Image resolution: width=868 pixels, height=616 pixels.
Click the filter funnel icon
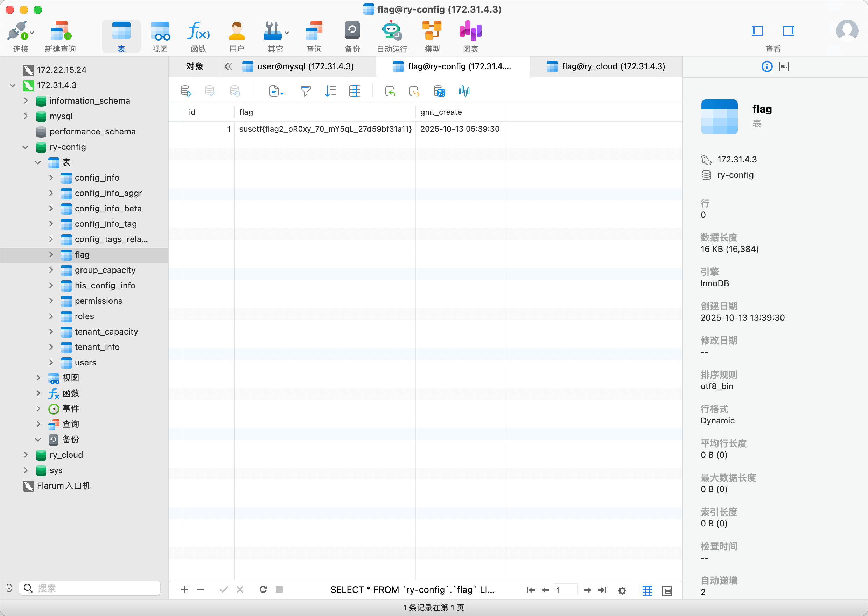pyautogui.click(x=305, y=91)
